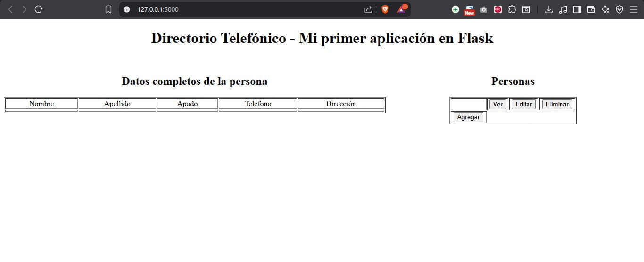Open the browser hamburger main menu

pyautogui.click(x=634, y=9)
